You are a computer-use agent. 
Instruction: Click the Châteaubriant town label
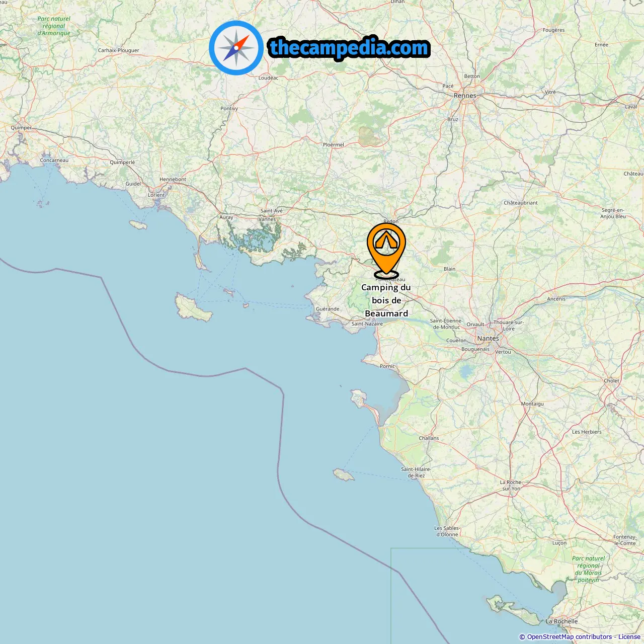click(521, 203)
